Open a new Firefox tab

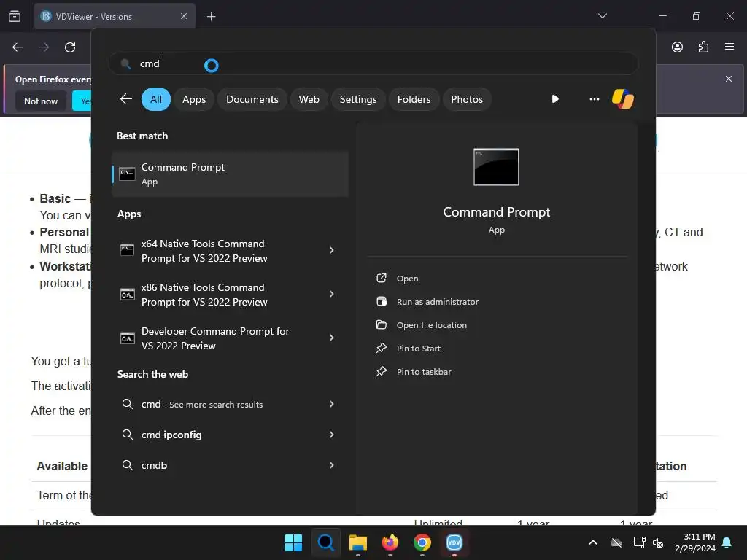tap(211, 17)
